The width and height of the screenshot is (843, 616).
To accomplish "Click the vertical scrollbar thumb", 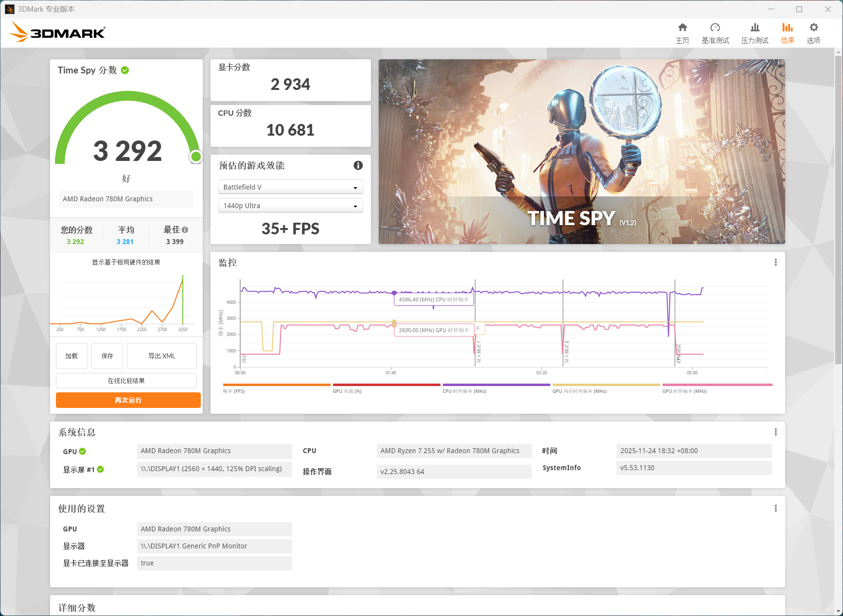I will click(x=838, y=209).
